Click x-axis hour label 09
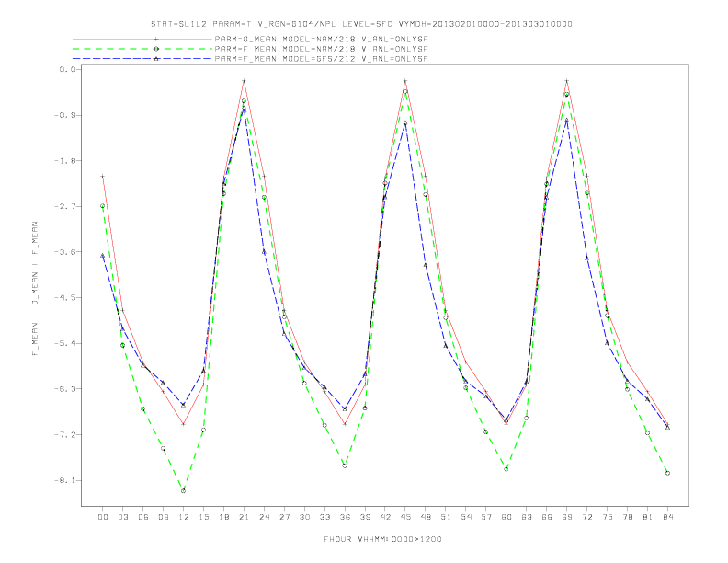 (163, 517)
